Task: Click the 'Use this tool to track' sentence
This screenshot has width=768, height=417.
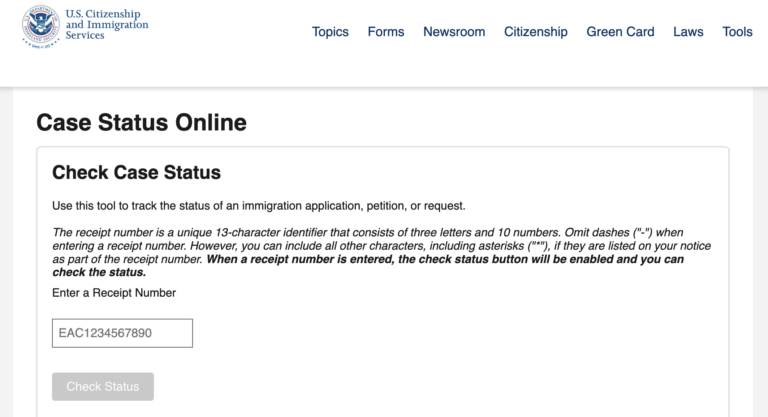Action: pos(258,206)
